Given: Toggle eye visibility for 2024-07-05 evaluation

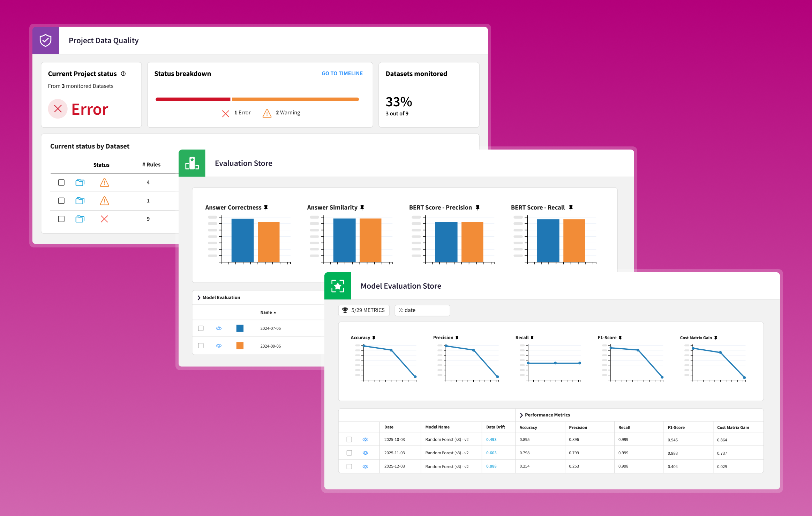Looking at the screenshot, I should click(219, 328).
